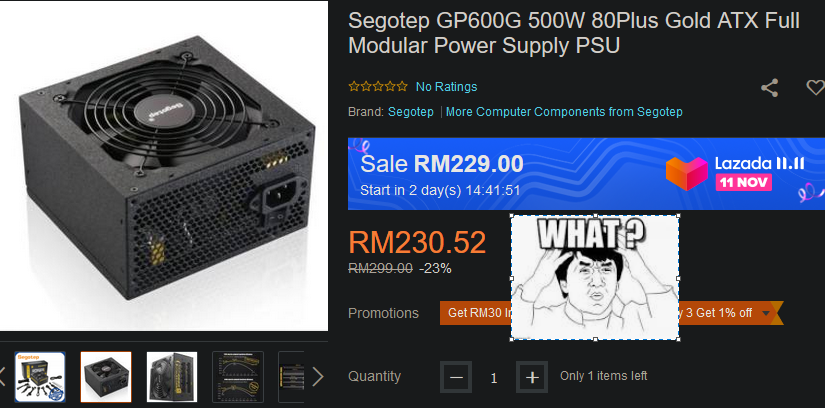Open More Computer Components from Segotep
825x408 pixels.
click(564, 112)
